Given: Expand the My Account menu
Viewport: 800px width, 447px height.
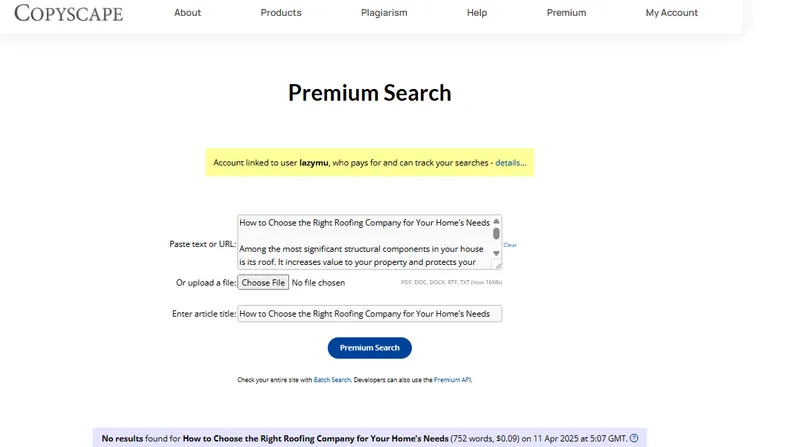Looking at the screenshot, I should point(671,13).
